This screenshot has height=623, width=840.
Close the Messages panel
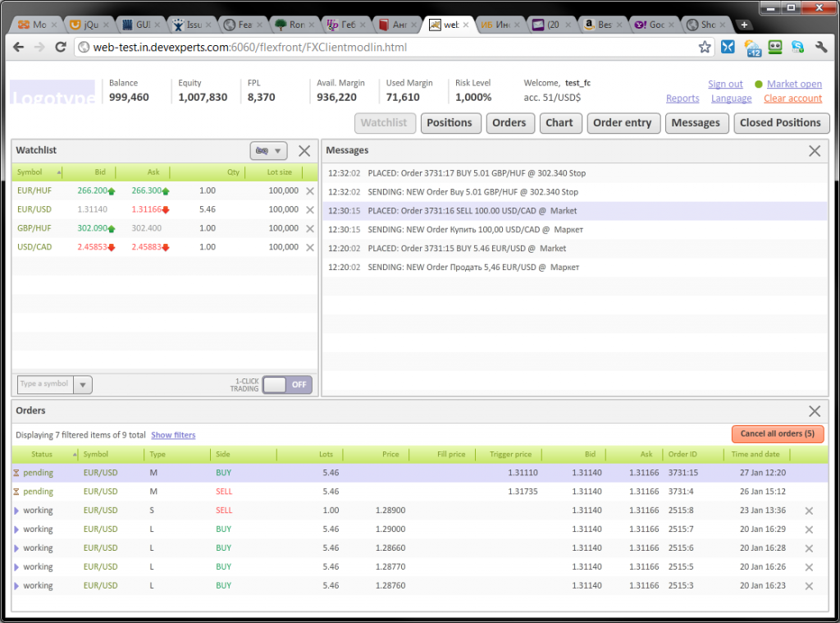[x=815, y=151]
